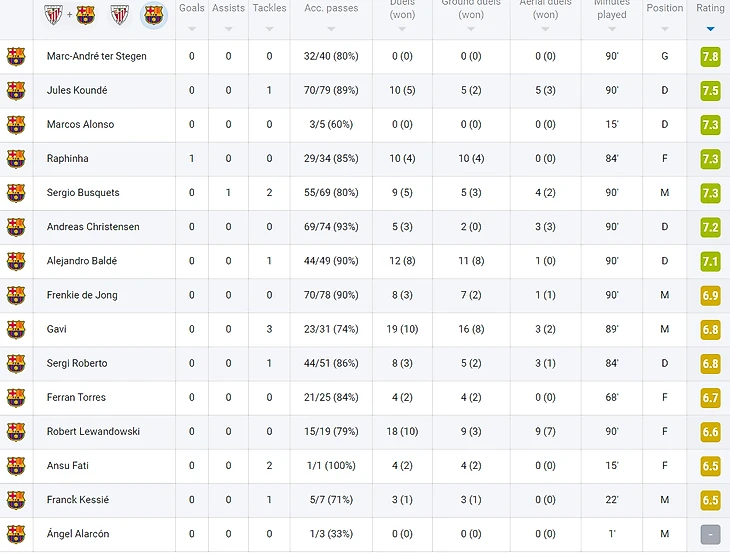Select the both-teams combined filter
This screenshot has height=554, width=730.
pyautogui.click(x=69, y=14)
